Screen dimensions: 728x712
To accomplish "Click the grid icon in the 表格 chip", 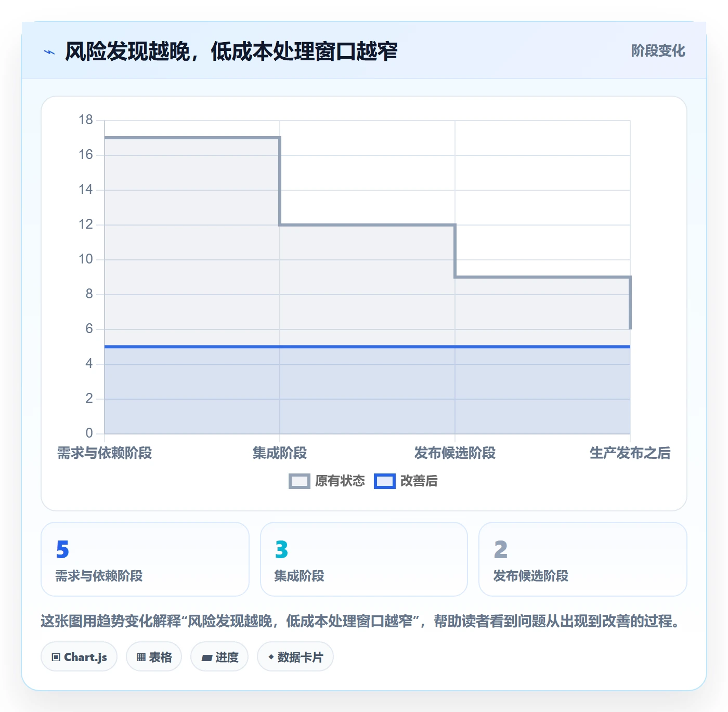I will 141,657.
